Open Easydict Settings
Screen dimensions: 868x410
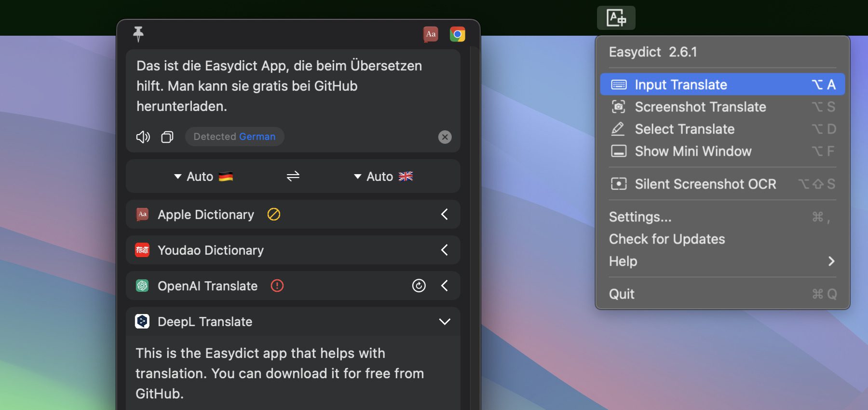(640, 217)
